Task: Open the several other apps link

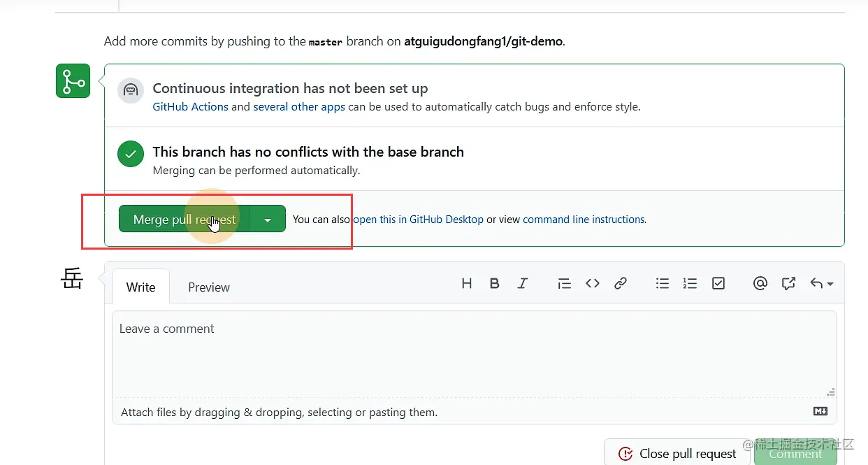Action: coord(299,107)
